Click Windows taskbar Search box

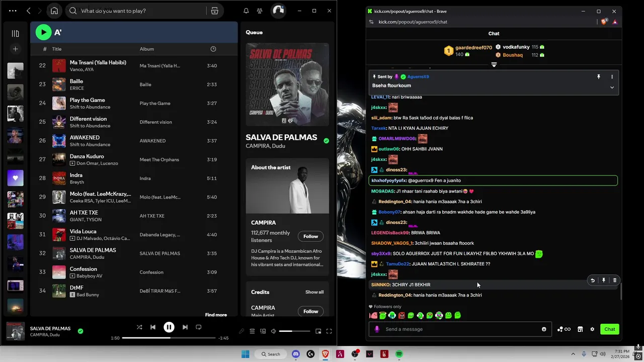[x=271, y=354]
